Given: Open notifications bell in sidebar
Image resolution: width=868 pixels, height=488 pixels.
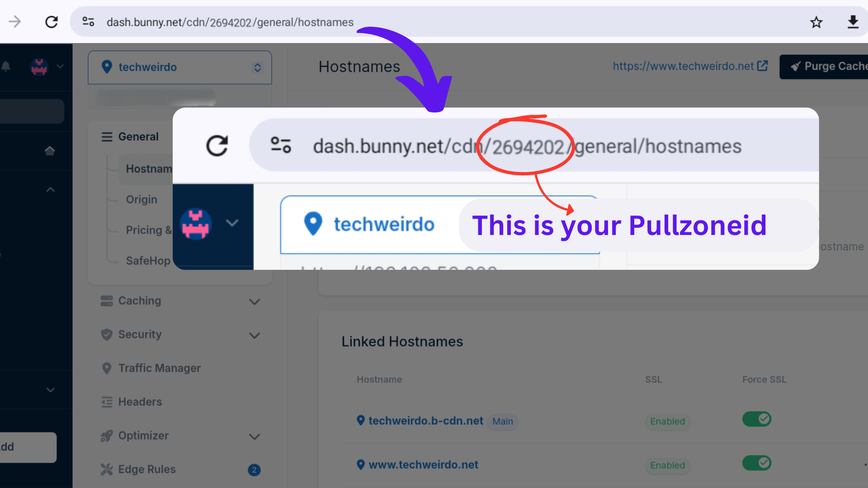Looking at the screenshot, I should click(x=6, y=66).
